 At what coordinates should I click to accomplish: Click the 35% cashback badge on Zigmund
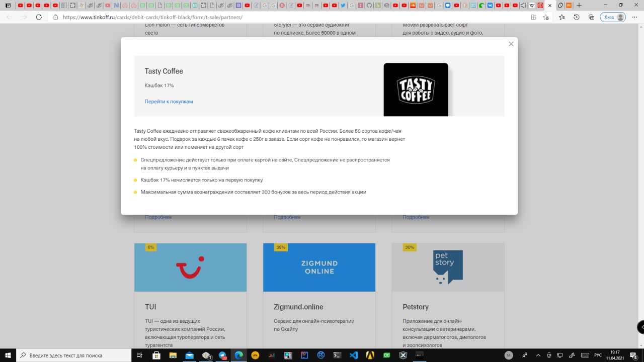click(281, 247)
